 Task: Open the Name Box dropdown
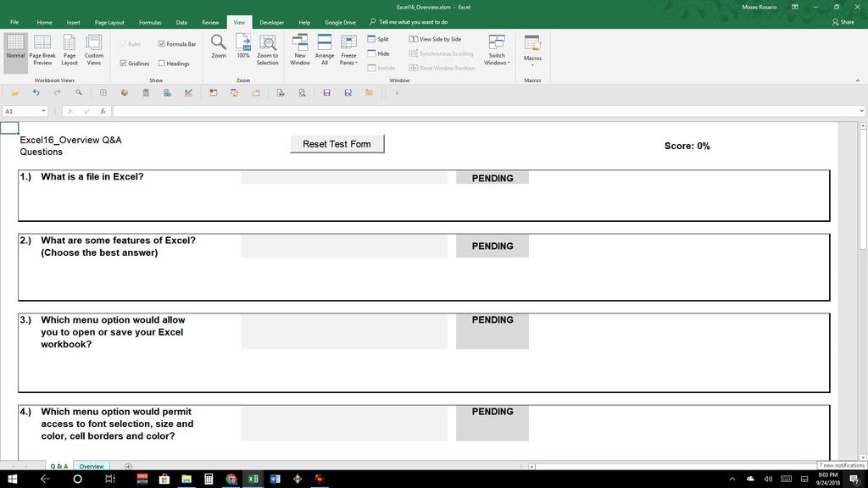pyautogui.click(x=43, y=111)
